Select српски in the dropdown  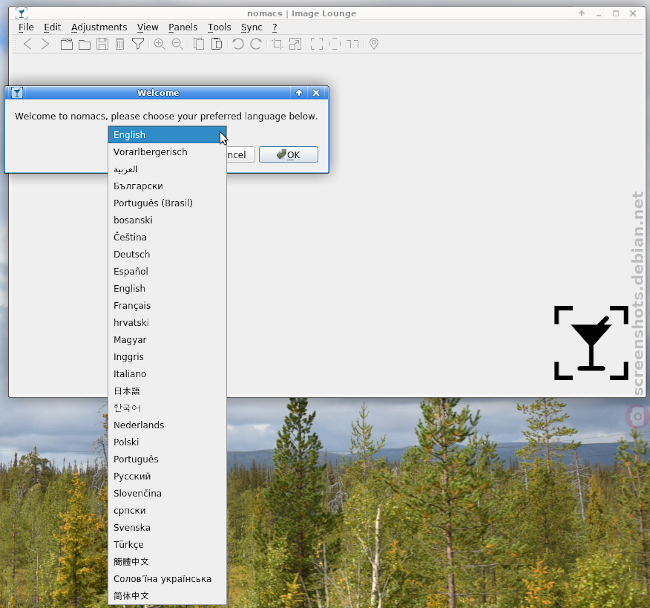pos(167,511)
